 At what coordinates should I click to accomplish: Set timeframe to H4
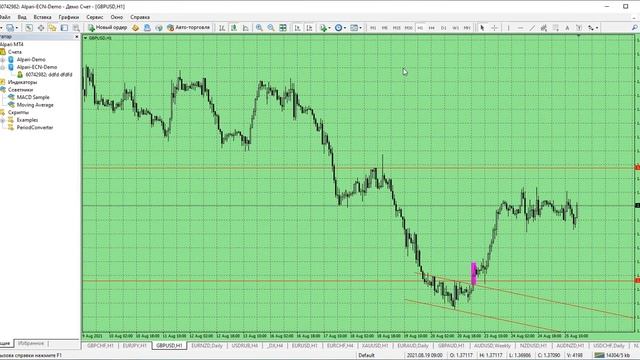point(431,28)
